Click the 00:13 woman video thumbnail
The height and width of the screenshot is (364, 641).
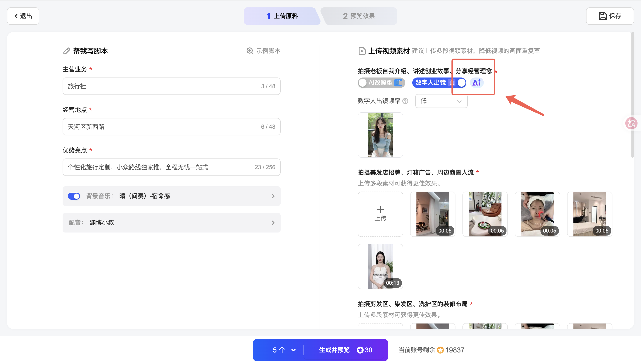[x=380, y=266]
